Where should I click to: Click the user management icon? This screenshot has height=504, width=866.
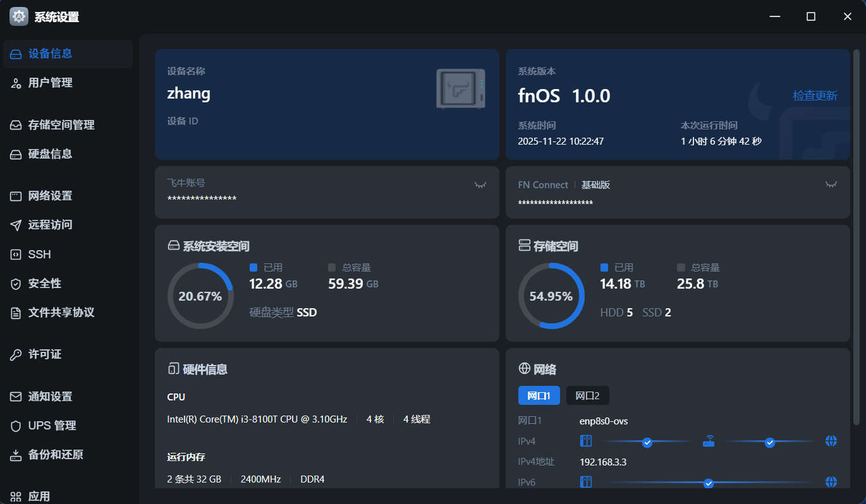[16, 83]
